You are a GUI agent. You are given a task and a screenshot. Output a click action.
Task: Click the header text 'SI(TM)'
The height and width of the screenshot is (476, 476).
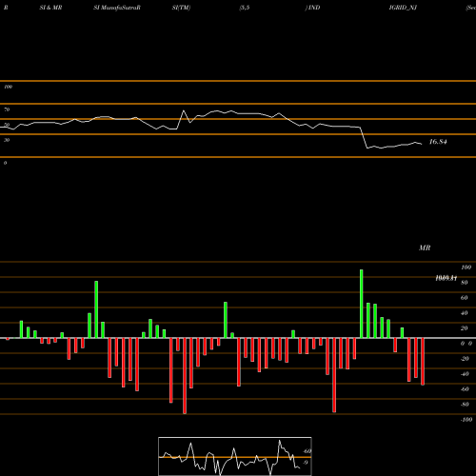(181, 8)
